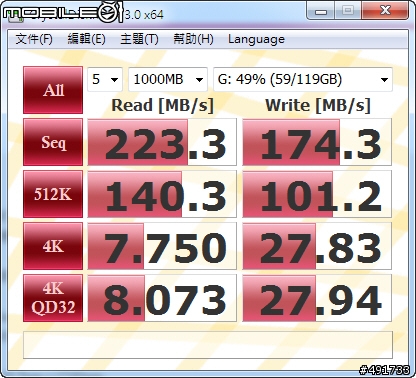Select the 512K read value 140.3

162,194
